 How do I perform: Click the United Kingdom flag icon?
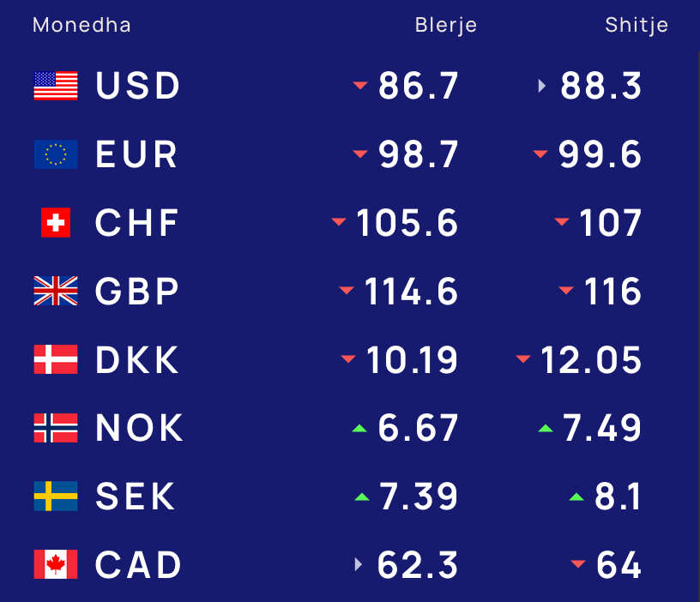56,291
